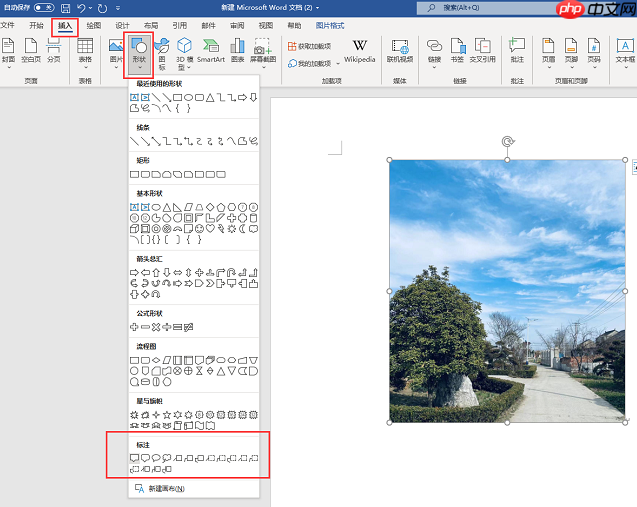Choose the sun shape in 基本形状
The width and height of the screenshot is (637, 507).
232,229
